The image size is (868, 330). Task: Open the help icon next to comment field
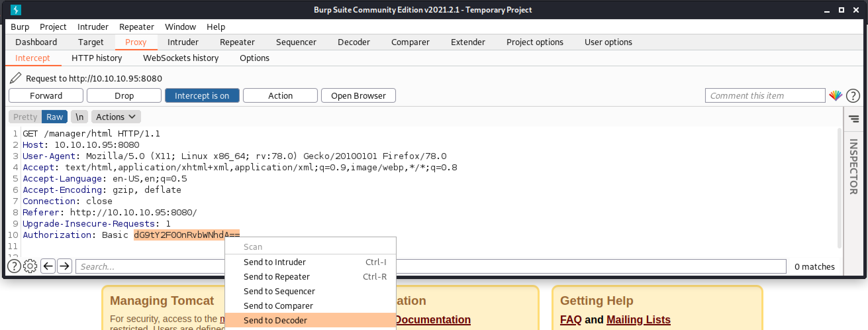pos(853,96)
